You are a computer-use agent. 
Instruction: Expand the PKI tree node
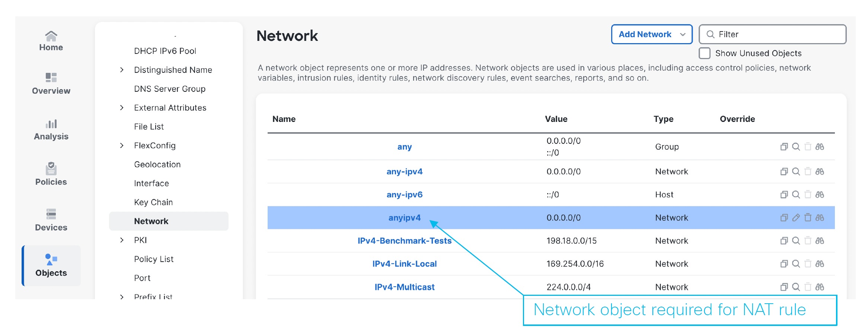point(122,240)
